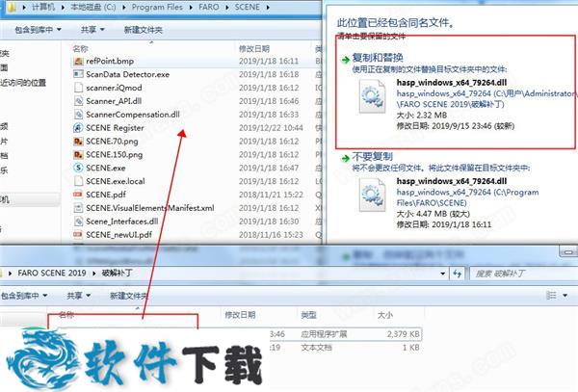Click the SCENE.VisualElementsManifest.xml icon
578x392 pixels.
[78, 208]
